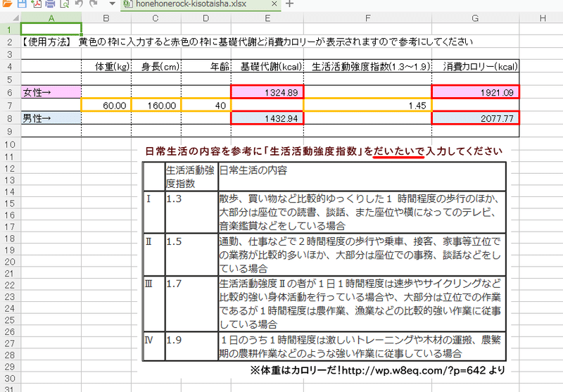Click height input cell 160.00
Image resolution: width=563 pixels, height=392 pixels.
click(x=156, y=106)
